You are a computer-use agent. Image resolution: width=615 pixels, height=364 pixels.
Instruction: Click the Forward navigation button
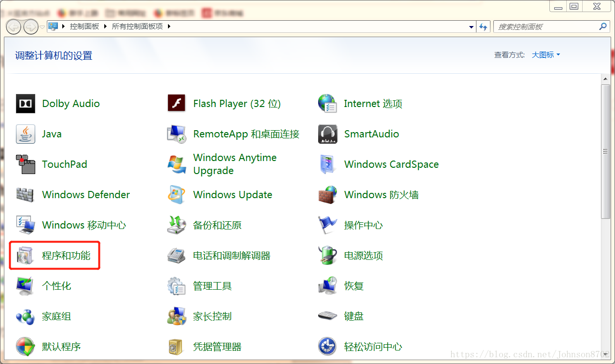31,27
